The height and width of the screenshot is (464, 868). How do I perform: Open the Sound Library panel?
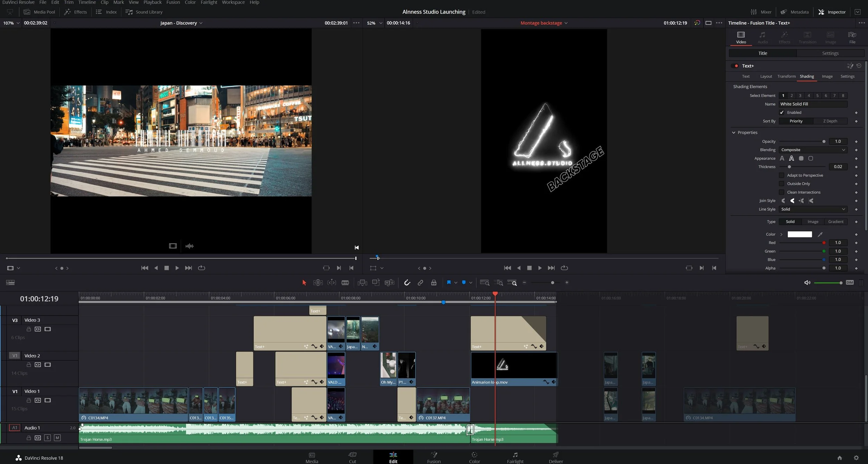pos(144,12)
